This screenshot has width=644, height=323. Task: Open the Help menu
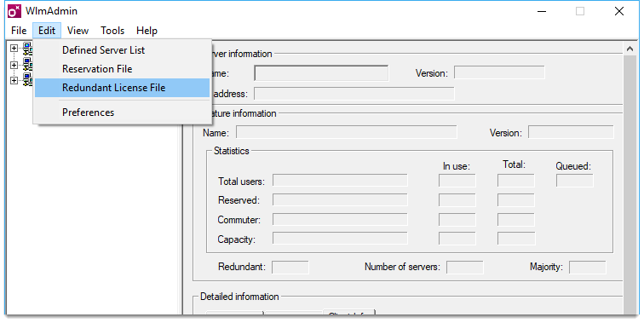click(147, 31)
